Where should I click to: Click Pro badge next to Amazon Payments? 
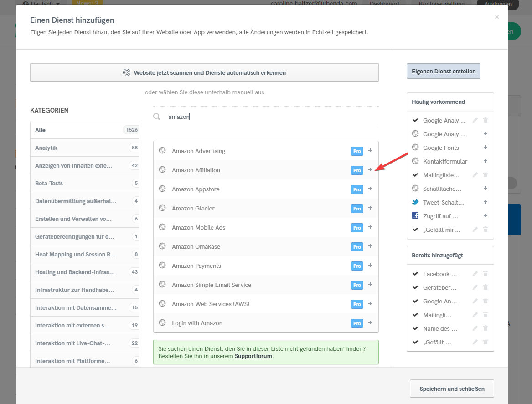[357, 266]
